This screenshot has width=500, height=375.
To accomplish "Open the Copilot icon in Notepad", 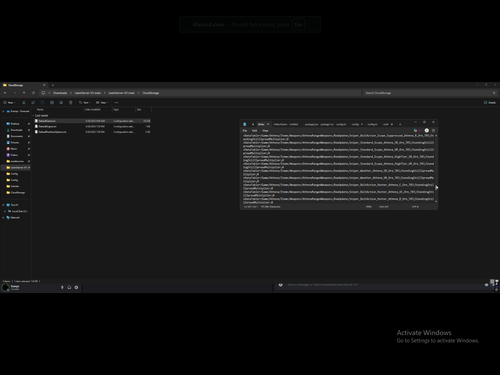I will coord(415,131).
